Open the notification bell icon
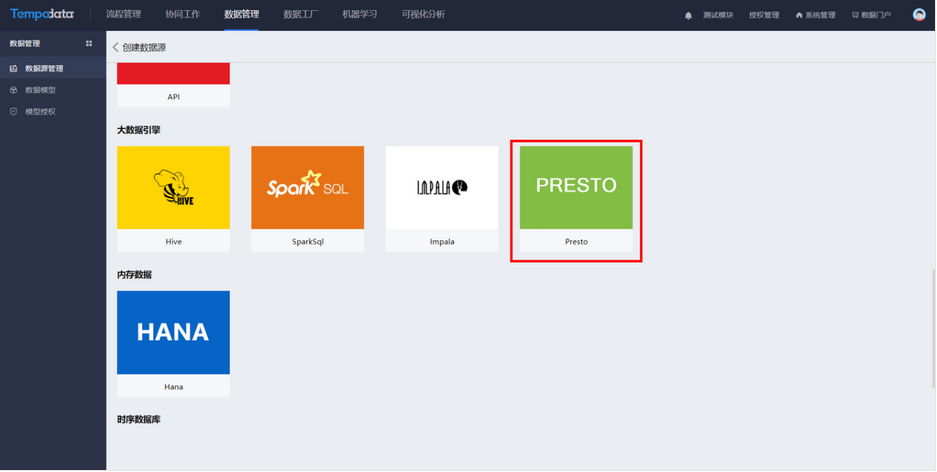Viewport: 937px width, 472px height. click(688, 16)
